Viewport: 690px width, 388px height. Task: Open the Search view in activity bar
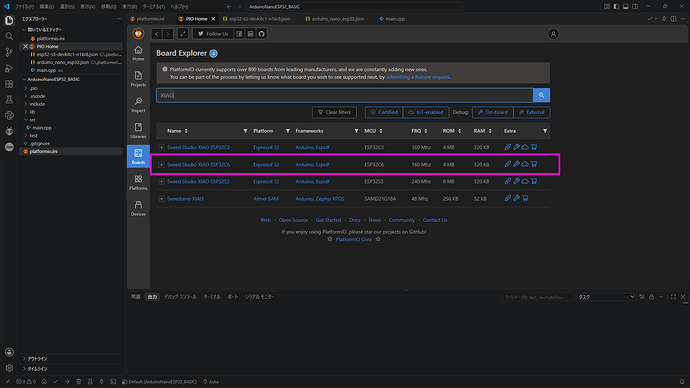click(x=9, y=37)
